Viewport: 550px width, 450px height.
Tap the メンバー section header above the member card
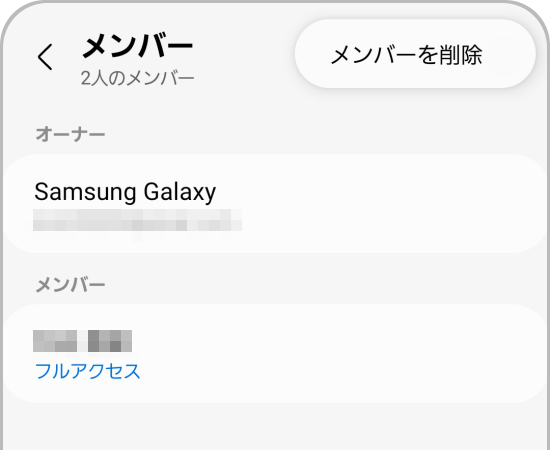click(x=70, y=285)
